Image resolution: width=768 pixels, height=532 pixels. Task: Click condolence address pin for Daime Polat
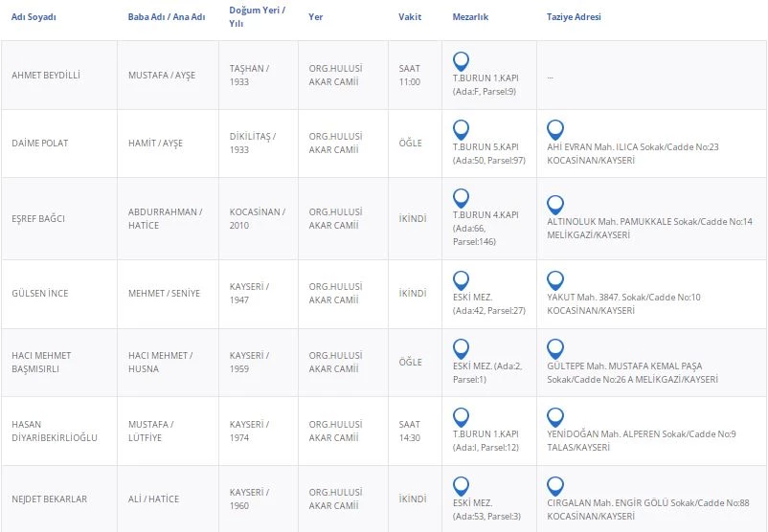[554, 129]
